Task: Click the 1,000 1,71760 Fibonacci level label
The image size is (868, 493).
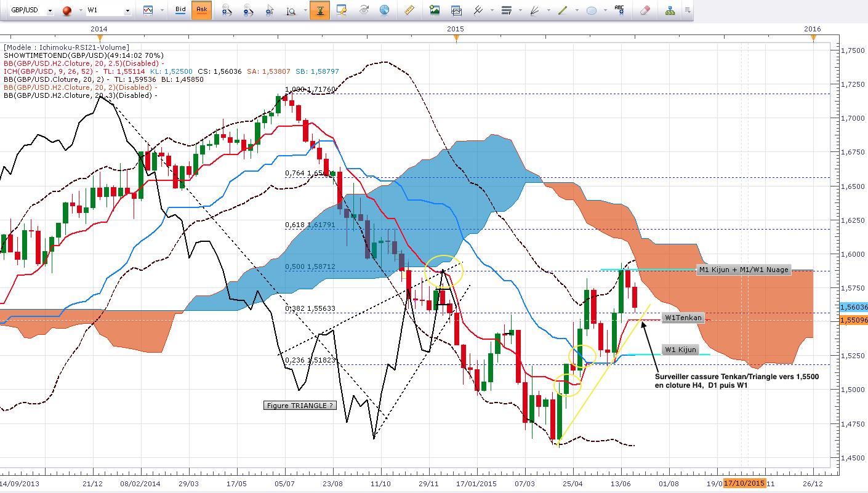Action: [x=310, y=89]
